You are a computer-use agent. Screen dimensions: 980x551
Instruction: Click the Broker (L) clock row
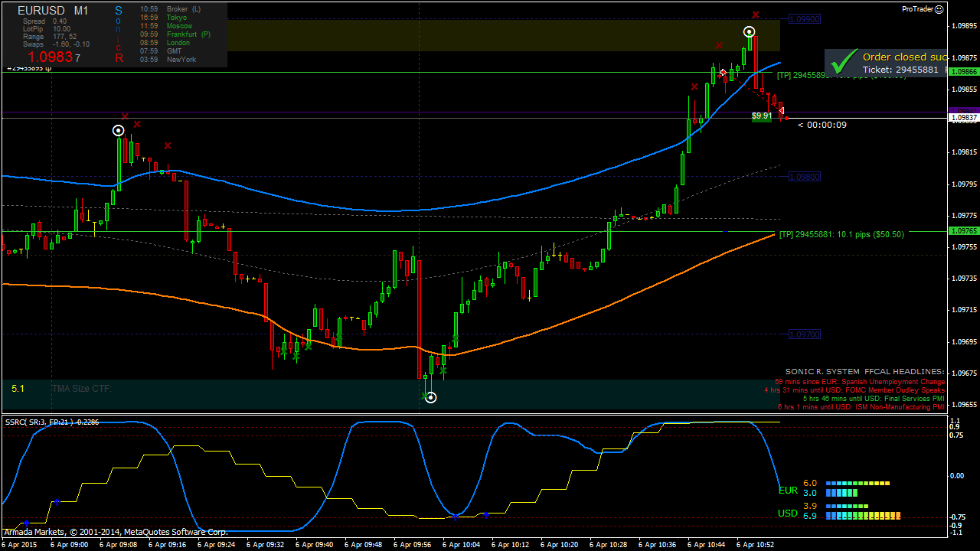(x=170, y=9)
